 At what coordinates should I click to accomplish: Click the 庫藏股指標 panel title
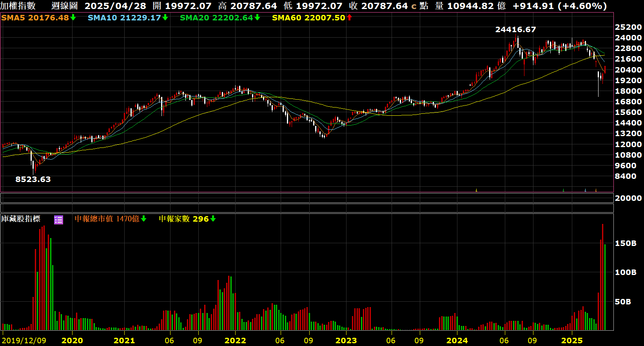(21, 219)
